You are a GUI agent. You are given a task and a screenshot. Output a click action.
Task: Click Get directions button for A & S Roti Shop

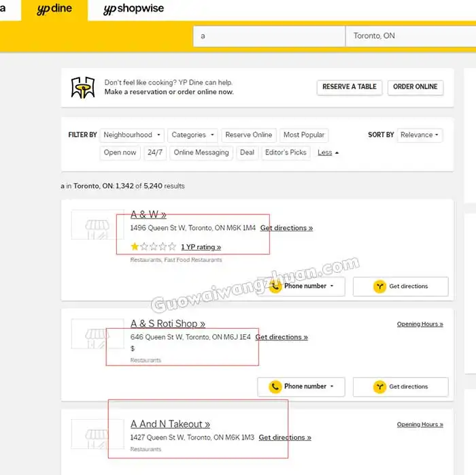tap(401, 387)
